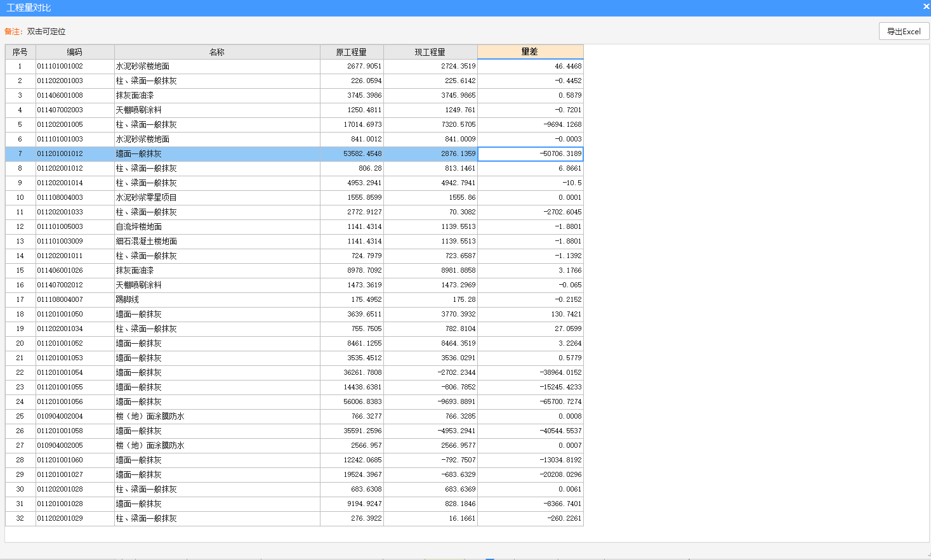The height and width of the screenshot is (560, 931).
Task: Select the difference value -10.5
Action: pyautogui.click(x=531, y=183)
